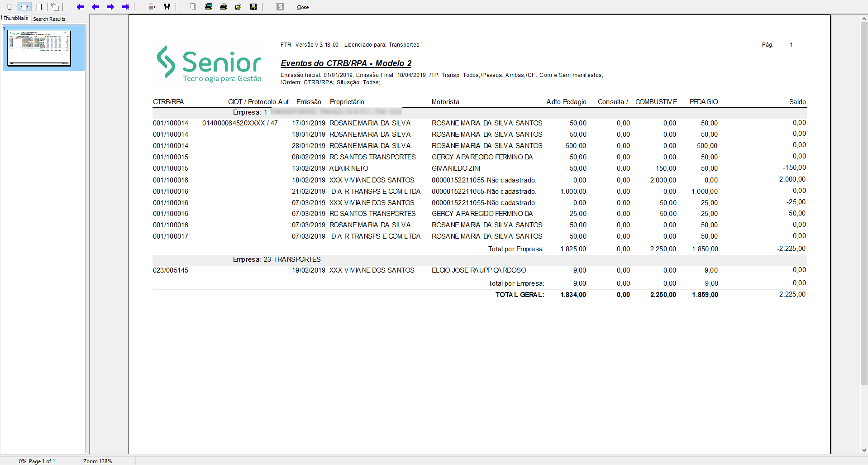Image resolution: width=868 pixels, height=465 pixels.
Task: Click the combustível value '2.000,00'
Action: click(x=663, y=180)
